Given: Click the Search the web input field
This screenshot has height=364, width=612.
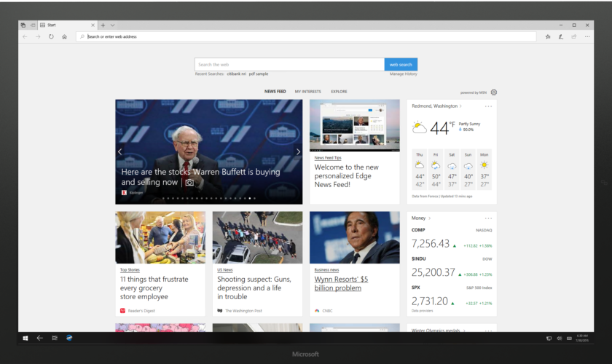Looking at the screenshot, I should (289, 65).
